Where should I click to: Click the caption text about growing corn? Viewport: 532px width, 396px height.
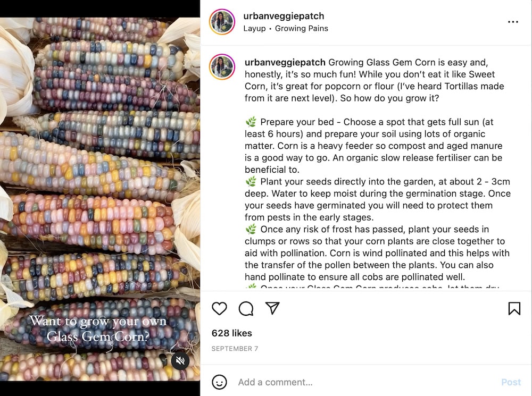(378, 170)
